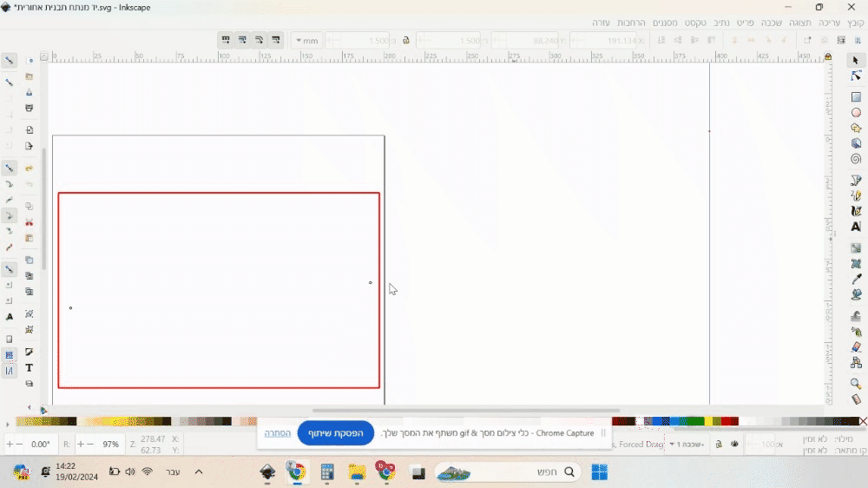Pick the green color swatch in palette
The width and height of the screenshot is (868, 488).
pyautogui.click(x=695, y=421)
